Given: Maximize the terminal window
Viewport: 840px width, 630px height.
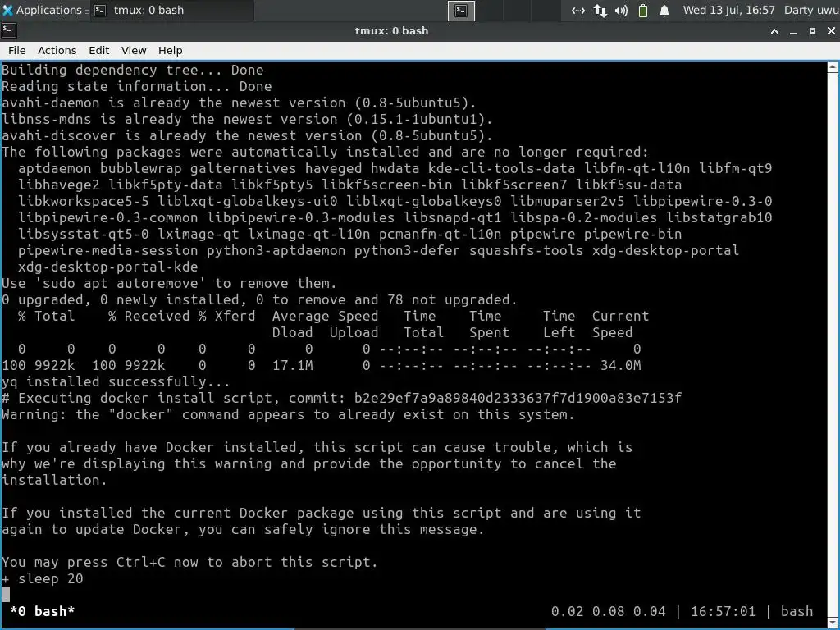Looking at the screenshot, I should point(812,31).
